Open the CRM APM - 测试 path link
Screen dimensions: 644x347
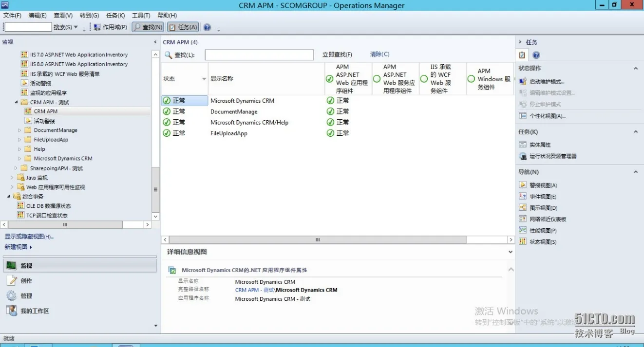(x=254, y=290)
